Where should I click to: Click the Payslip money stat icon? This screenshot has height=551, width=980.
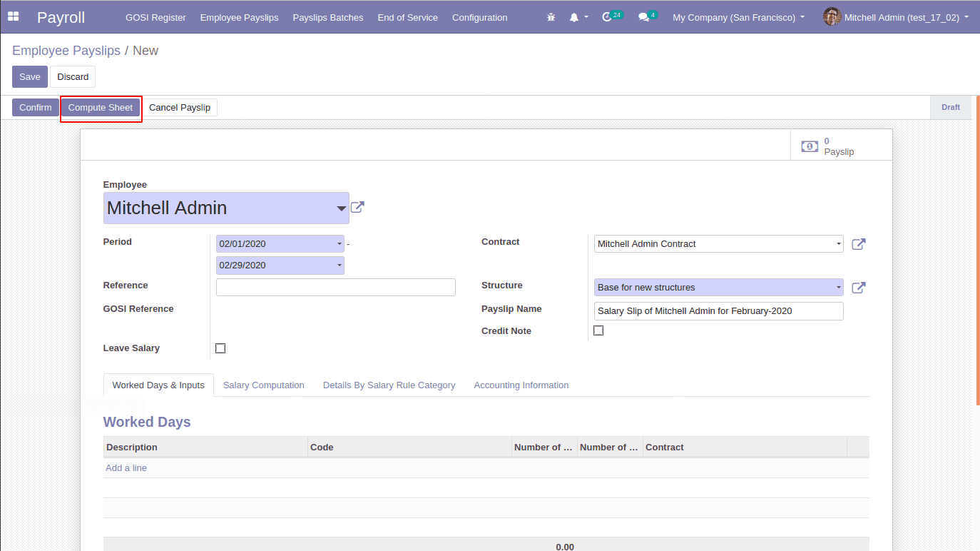pyautogui.click(x=810, y=146)
